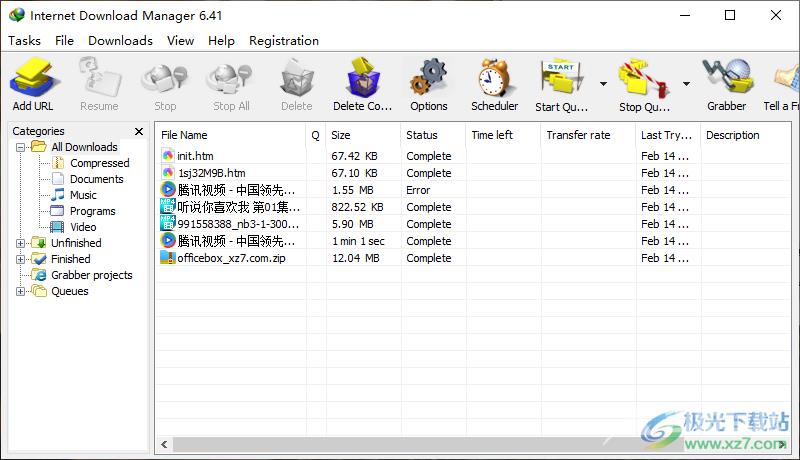Select the Compressed category
This screenshot has width=800, height=460.
(99, 163)
